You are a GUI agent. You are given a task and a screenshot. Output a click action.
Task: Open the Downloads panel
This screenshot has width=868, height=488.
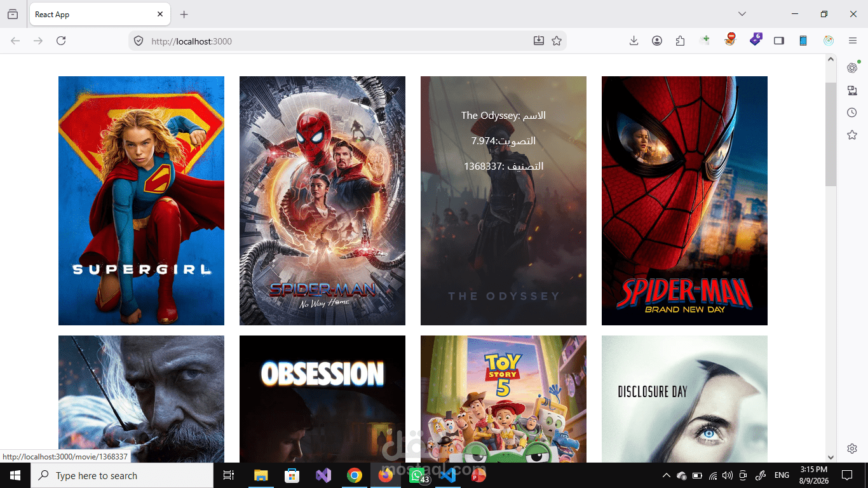tap(634, 41)
